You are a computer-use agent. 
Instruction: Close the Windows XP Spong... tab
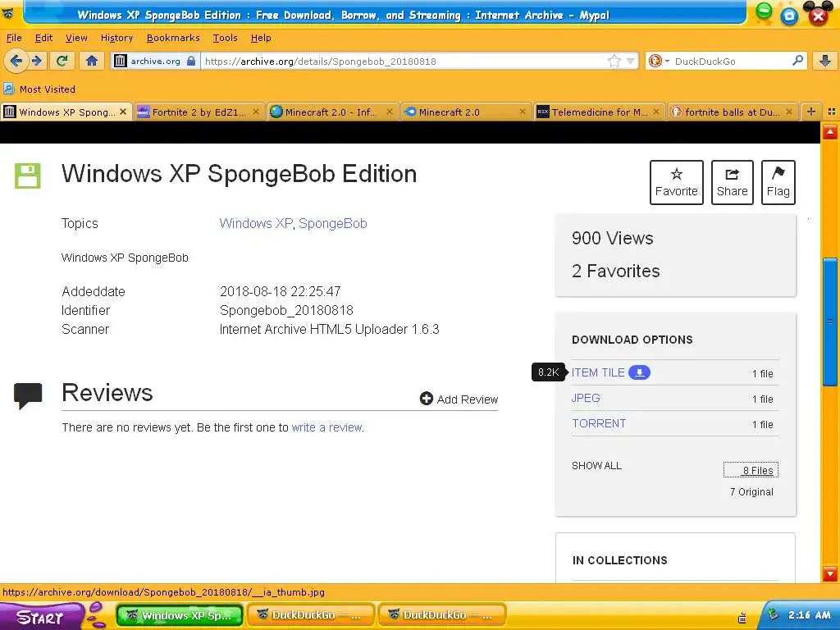[123, 112]
